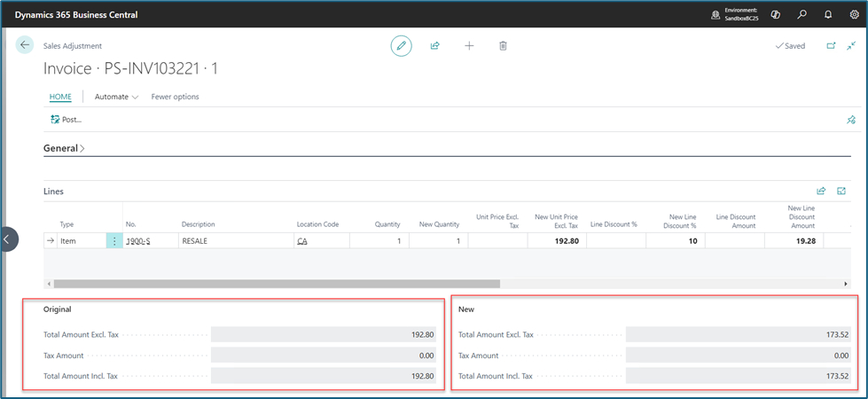Image resolution: width=868 pixels, height=399 pixels.
Task: Click the plus icon to create new
Action: [x=469, y=46]
